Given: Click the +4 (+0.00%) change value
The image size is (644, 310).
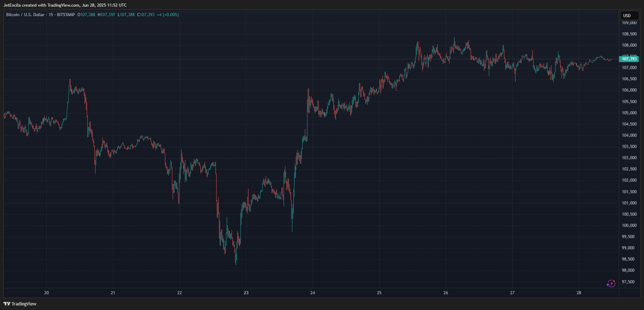Looking at the screenshot, I should tap(168, 15).
